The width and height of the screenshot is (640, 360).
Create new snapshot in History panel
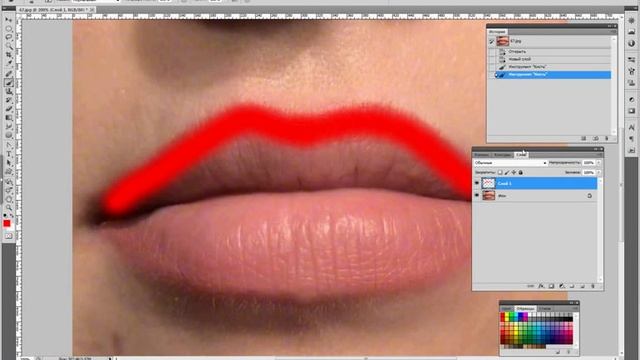tap(596, 139)
